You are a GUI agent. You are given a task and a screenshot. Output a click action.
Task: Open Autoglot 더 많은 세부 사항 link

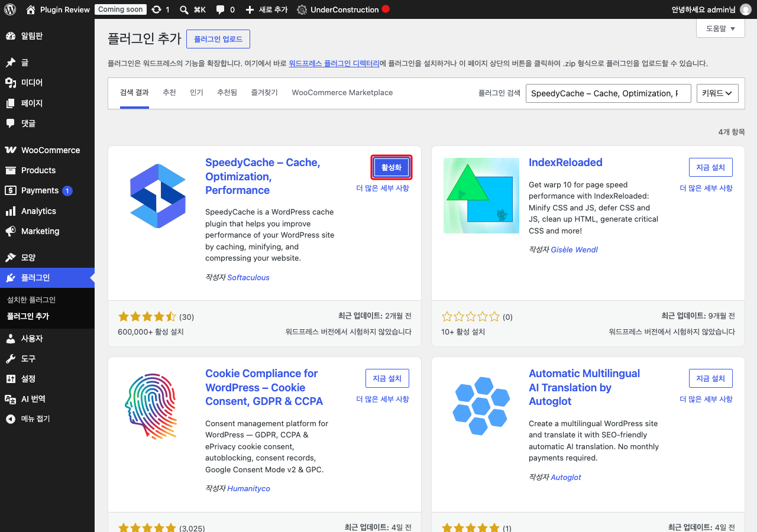pos(706,399)
